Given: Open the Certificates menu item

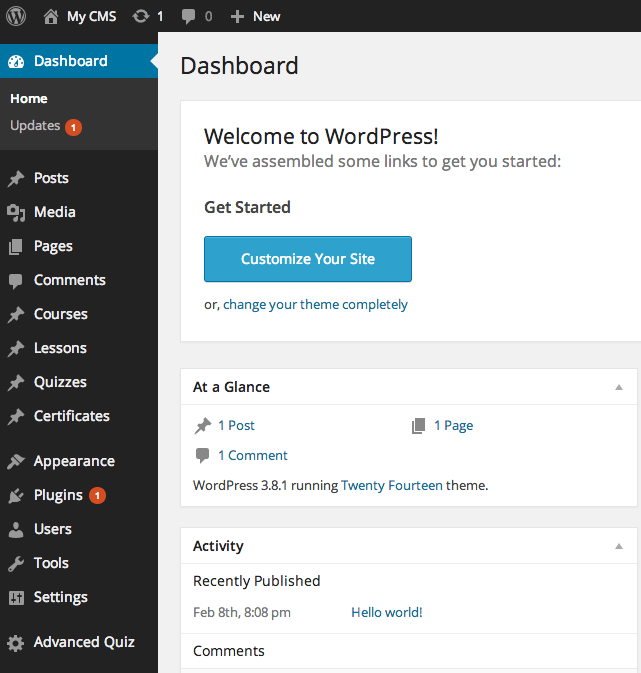Looking at the screenshot, I should click(x=71, y=416).
